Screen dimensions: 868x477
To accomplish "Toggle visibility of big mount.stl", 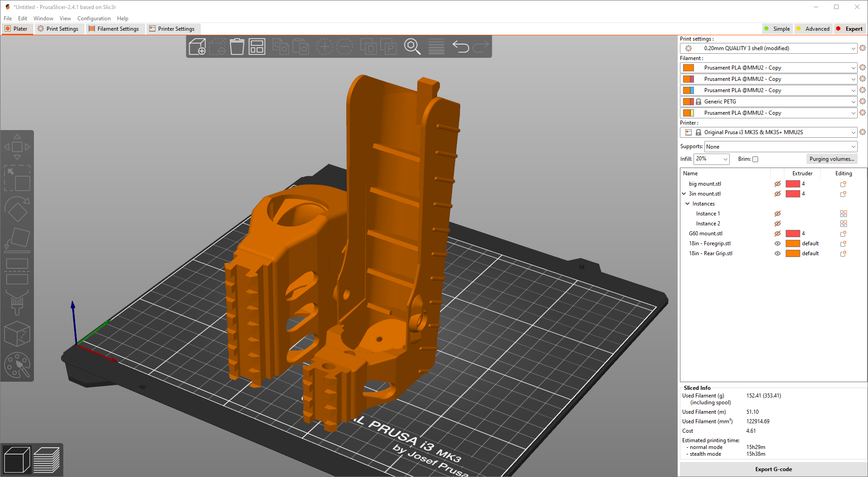I will pos(778,184).
